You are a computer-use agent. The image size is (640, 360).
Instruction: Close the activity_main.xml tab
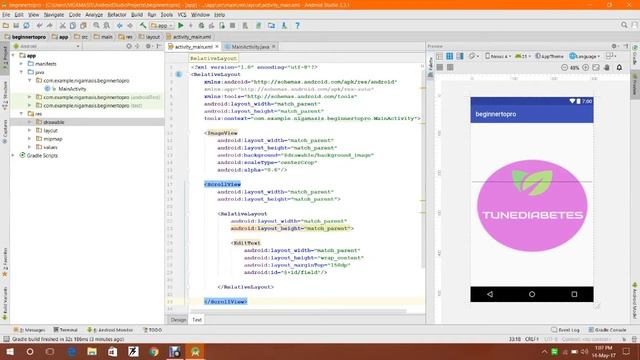(217, 47)
